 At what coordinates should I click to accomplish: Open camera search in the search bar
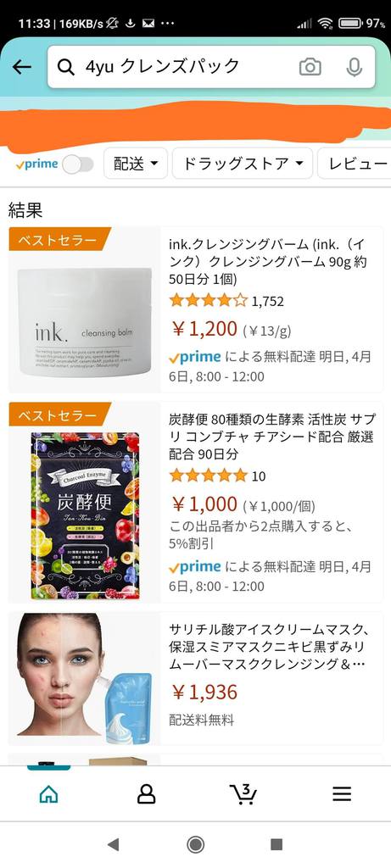(x=310, y=67)
